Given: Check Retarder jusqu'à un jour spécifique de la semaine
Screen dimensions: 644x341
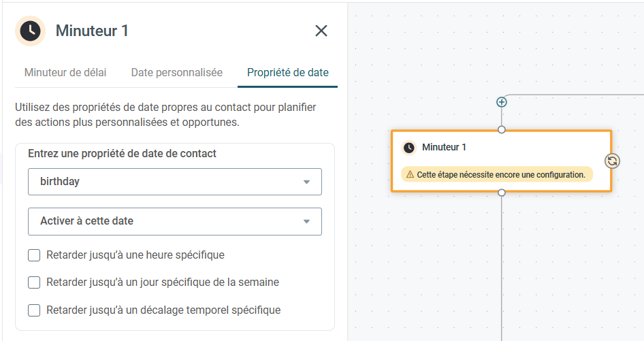Looking at the screenshot, I should (34, 282).
